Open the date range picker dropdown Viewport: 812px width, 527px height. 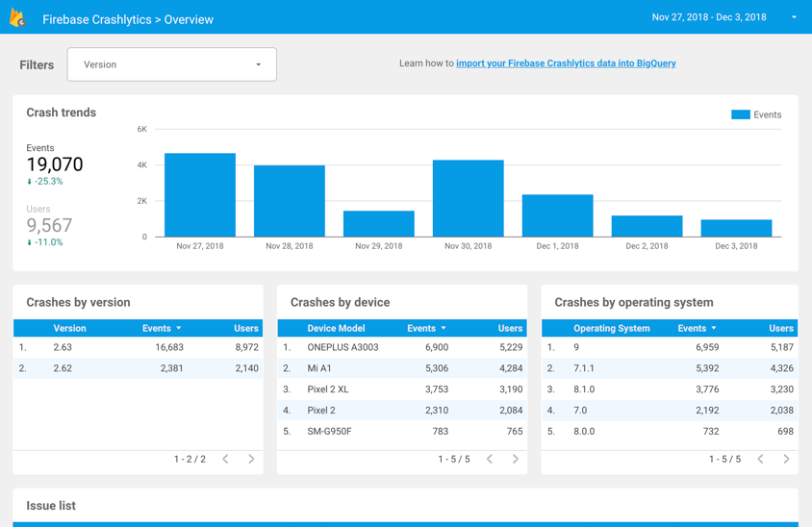[x=794, y=17]
